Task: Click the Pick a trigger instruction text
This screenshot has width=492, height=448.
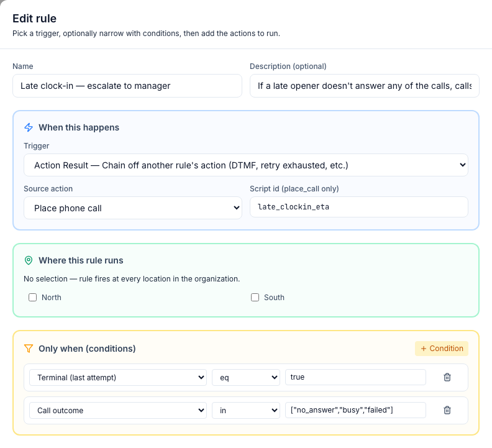Action: 146,34
